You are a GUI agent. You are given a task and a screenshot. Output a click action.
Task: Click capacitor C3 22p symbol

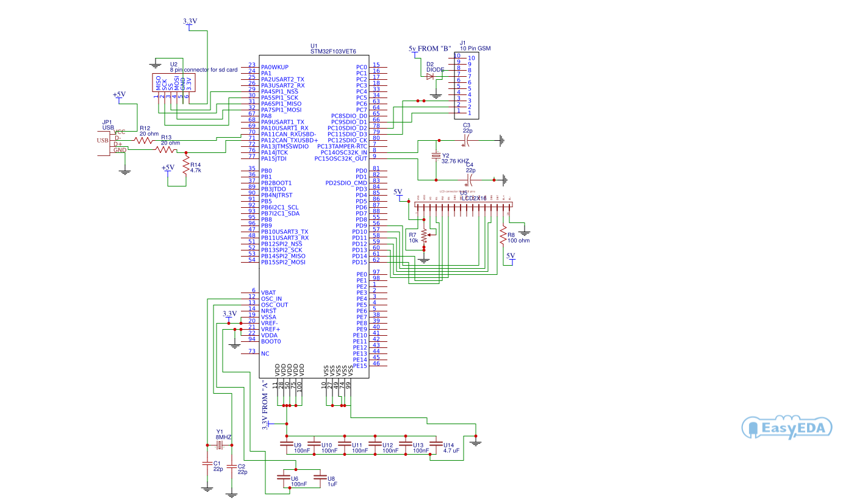click(x=467, y=140)
